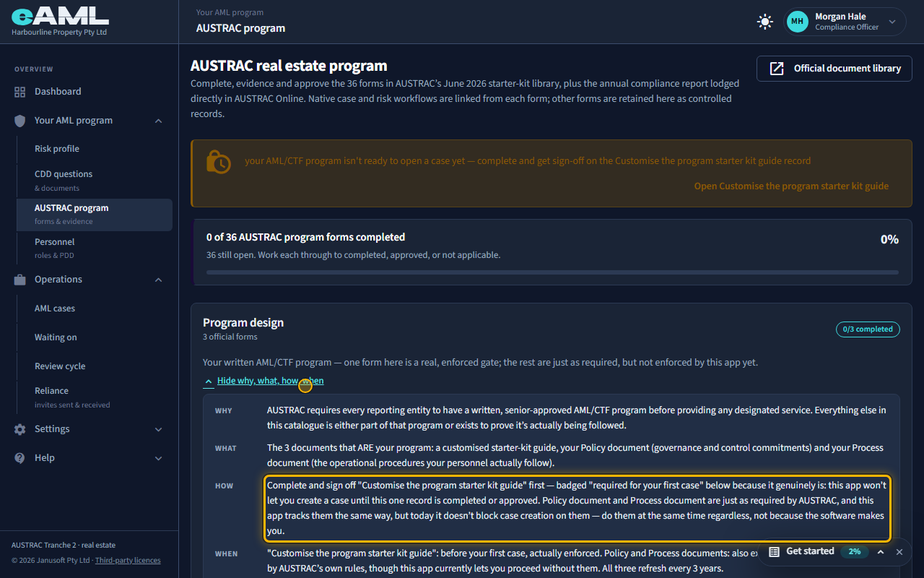Click the eAML logo
924x578 pixels.
(60, 14)
